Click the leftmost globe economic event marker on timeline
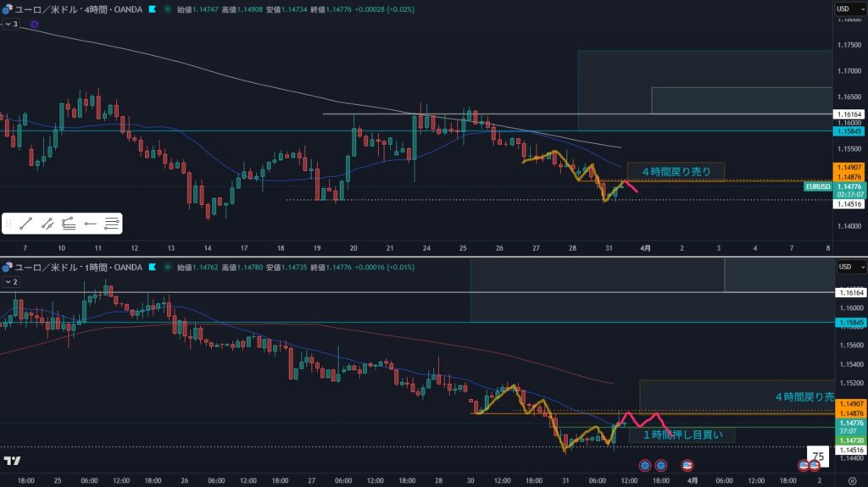 [x=644, y=465]
